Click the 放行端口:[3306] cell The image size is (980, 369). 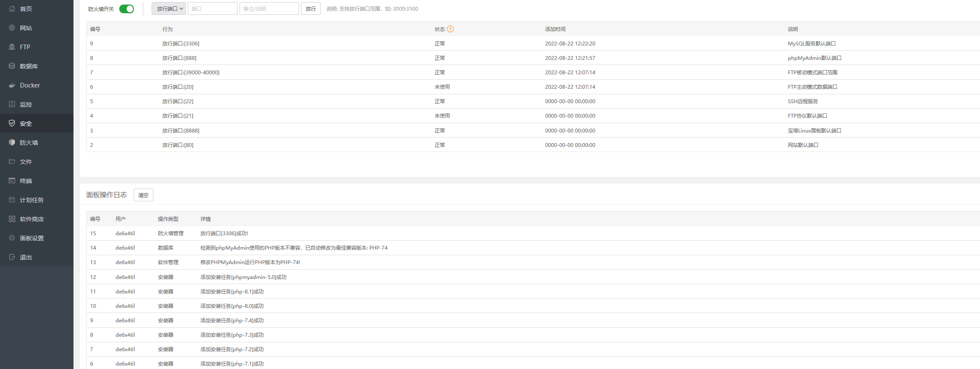pos(181,43)
